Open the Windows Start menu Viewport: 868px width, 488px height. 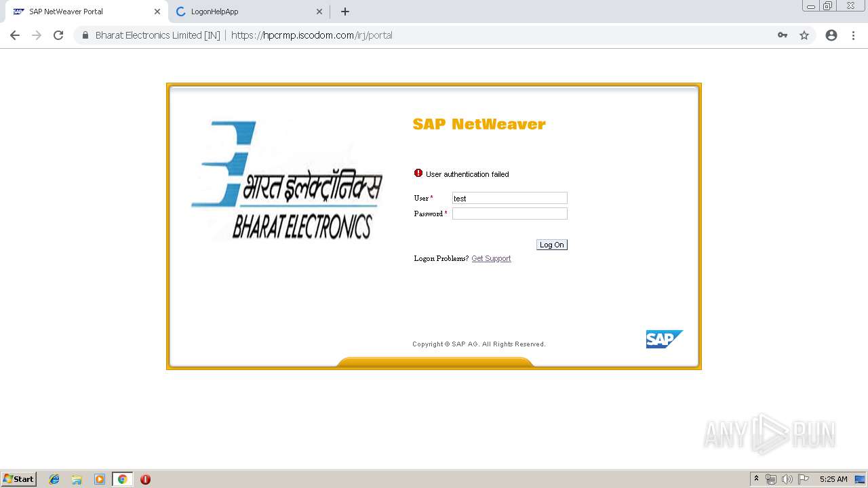(19, 479)
